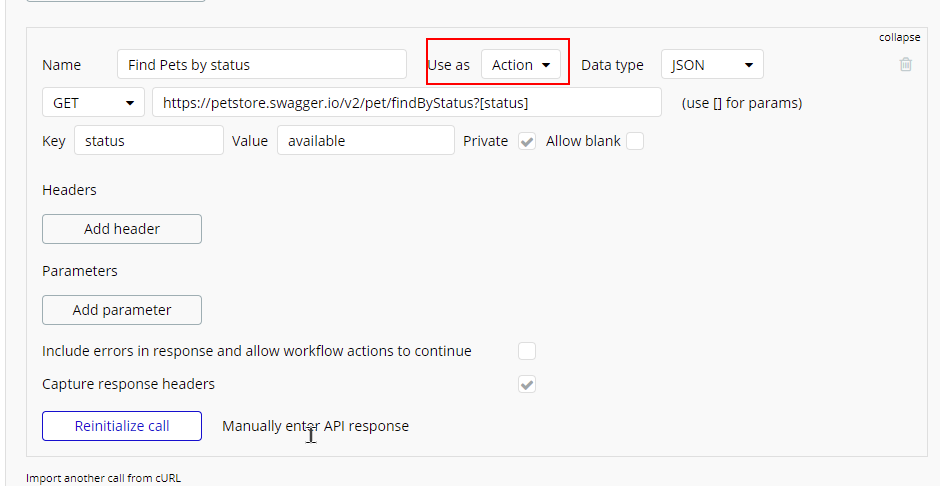The width and height of the screenshot is (940, 486).
Task: Open Manually enter API response link
Action: 315,426
